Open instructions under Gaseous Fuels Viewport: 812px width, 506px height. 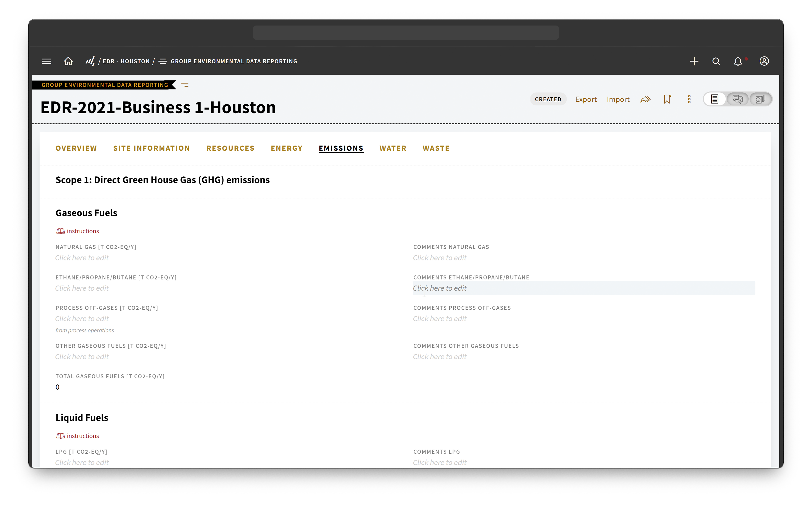[x=77, y=231]
